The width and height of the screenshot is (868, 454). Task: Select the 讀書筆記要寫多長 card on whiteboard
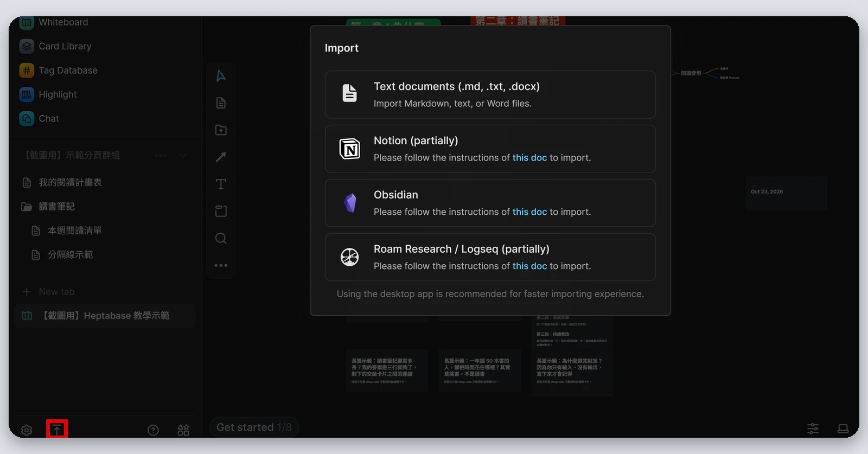pyautogui.click(x=387, y=370)
